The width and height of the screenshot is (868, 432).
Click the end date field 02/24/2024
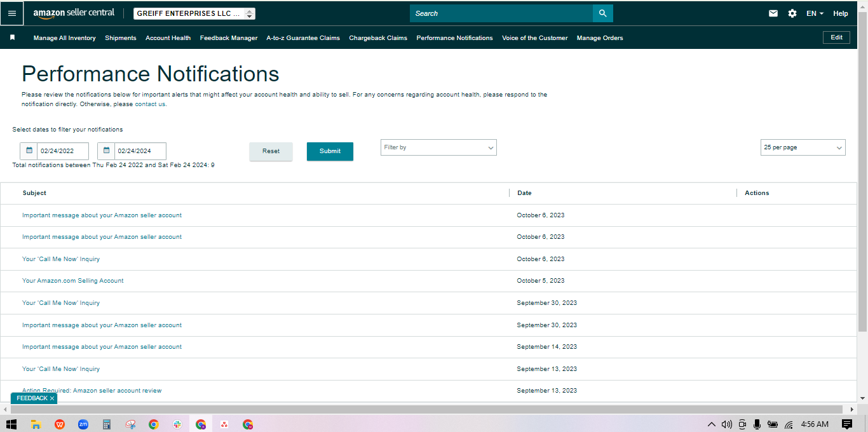[x=140, y=151]
